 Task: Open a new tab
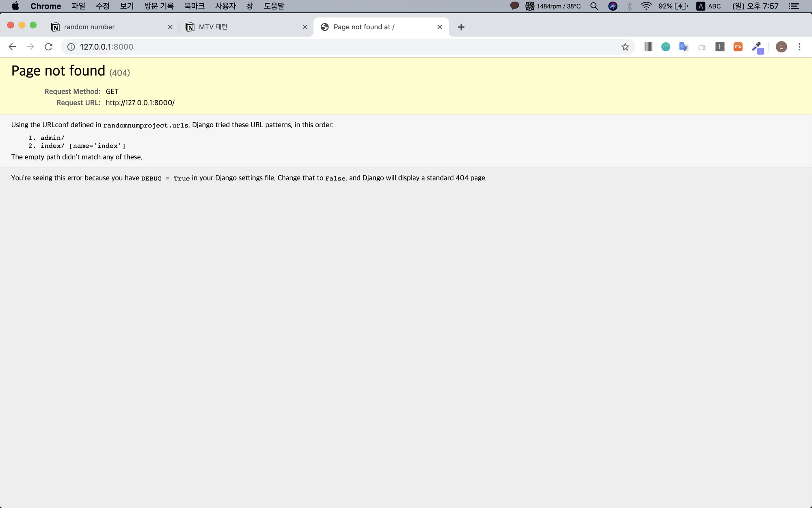click(461, 27)
